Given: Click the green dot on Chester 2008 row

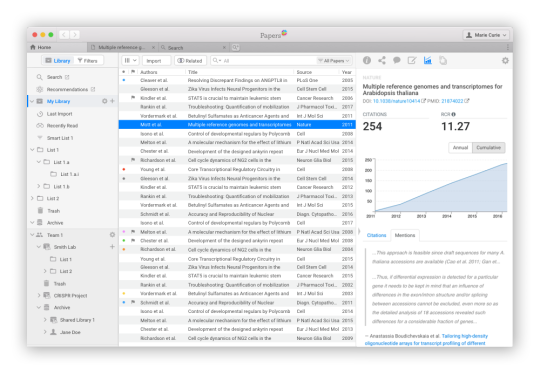Looking at the screenshot, I should pos(124,240).
